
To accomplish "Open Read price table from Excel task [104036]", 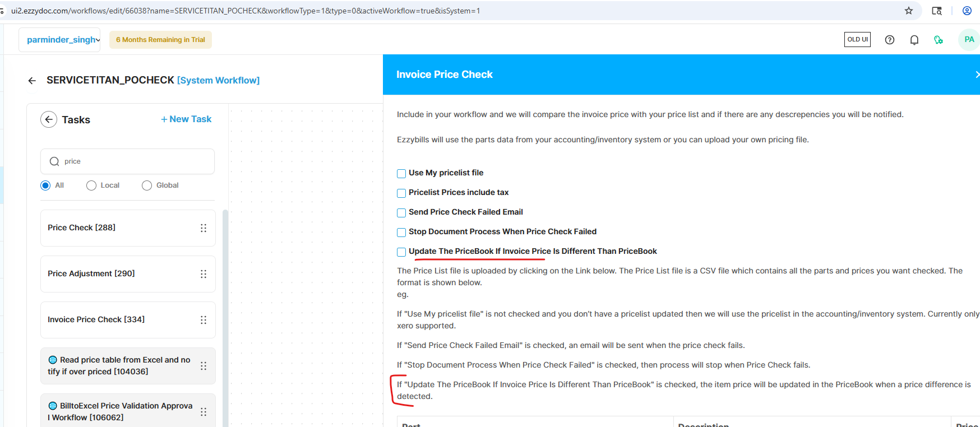I will click(128, 366).
